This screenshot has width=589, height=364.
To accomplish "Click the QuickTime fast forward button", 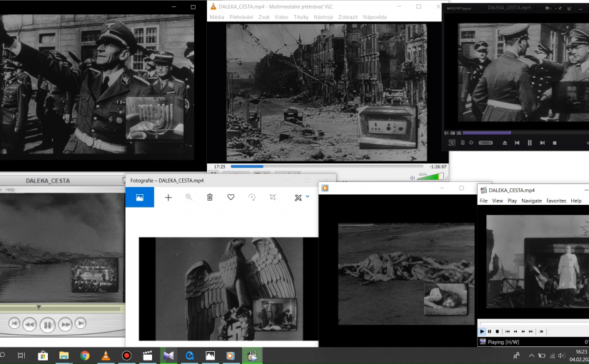I will click(65, 325).
